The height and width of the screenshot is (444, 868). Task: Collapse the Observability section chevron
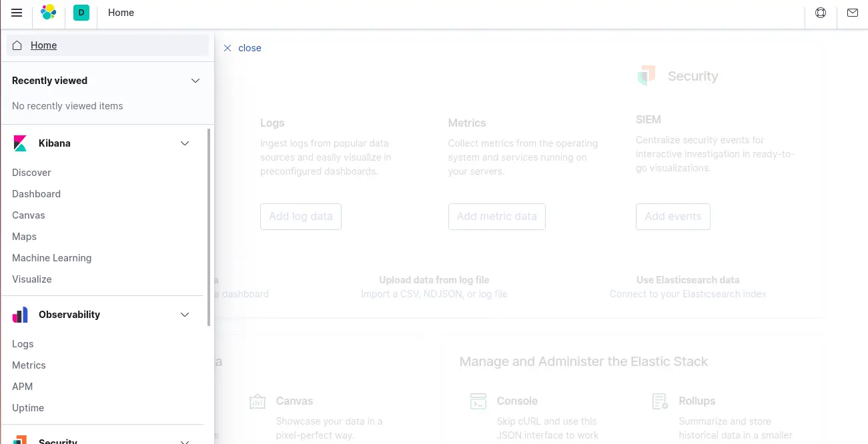pos(185,315)
